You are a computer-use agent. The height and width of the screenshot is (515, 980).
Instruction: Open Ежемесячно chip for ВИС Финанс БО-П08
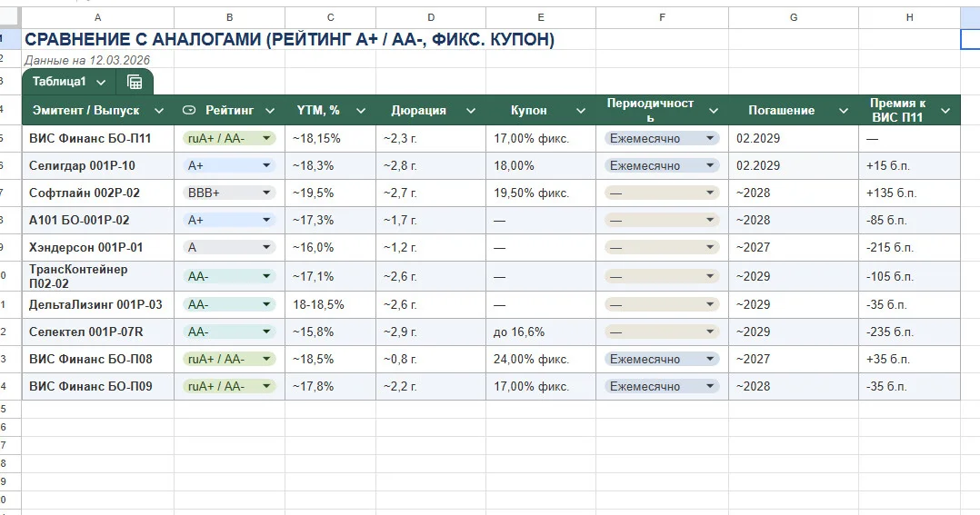pyautogui.click(x=662, y=359)
